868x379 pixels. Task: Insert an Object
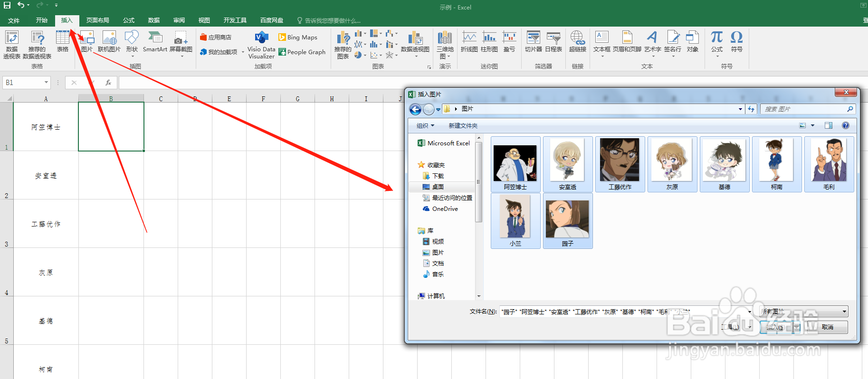tap(693, 41)
